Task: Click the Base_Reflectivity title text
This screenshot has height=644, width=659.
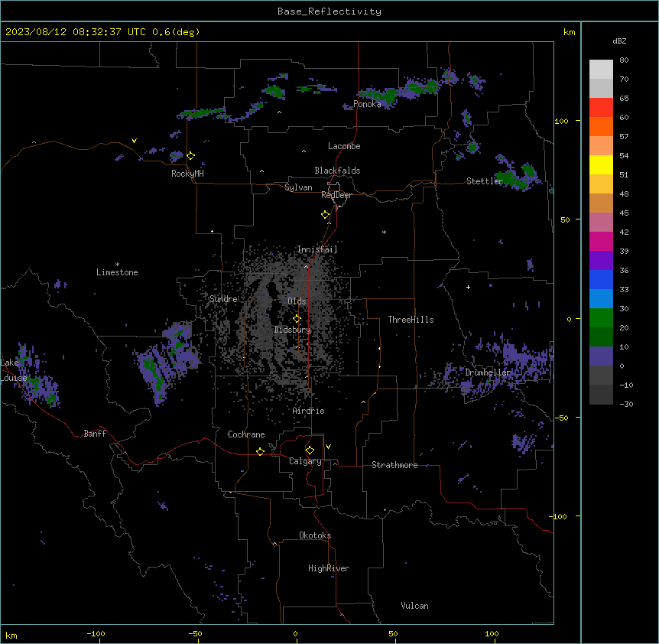Action: click(x=329, y=11)
